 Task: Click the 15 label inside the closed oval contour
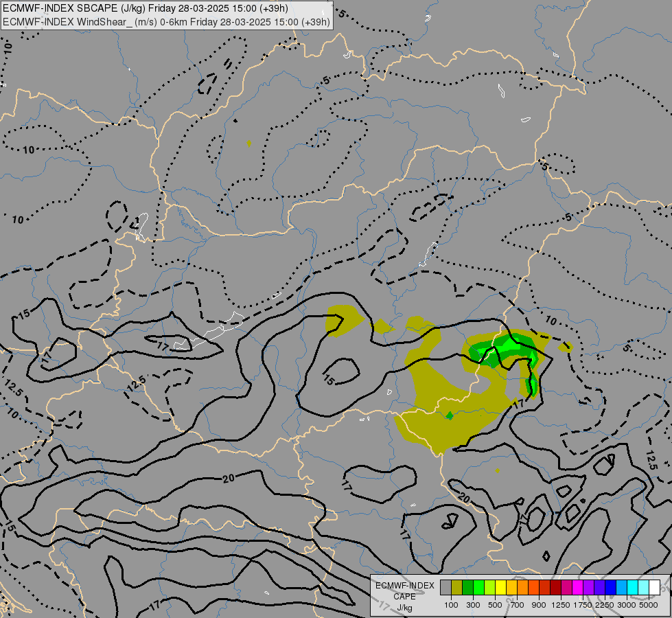[x=329, y=380]
